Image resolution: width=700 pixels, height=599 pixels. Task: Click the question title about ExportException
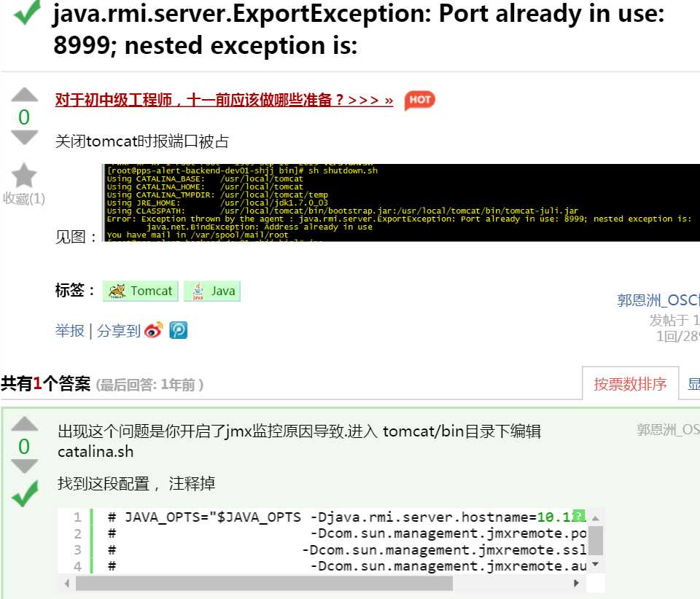[359, 29]
